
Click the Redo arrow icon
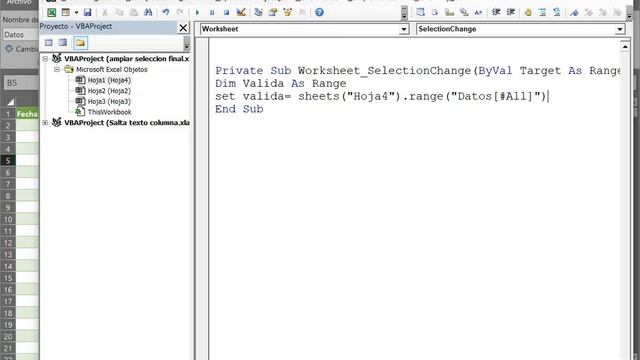click(x=180, y=12)
